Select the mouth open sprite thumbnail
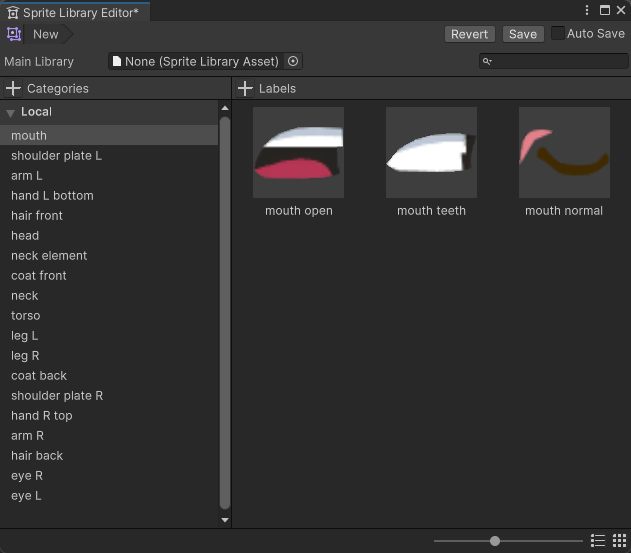The width and height of the screenshot is (631, 553). click(x=298, y=153)
